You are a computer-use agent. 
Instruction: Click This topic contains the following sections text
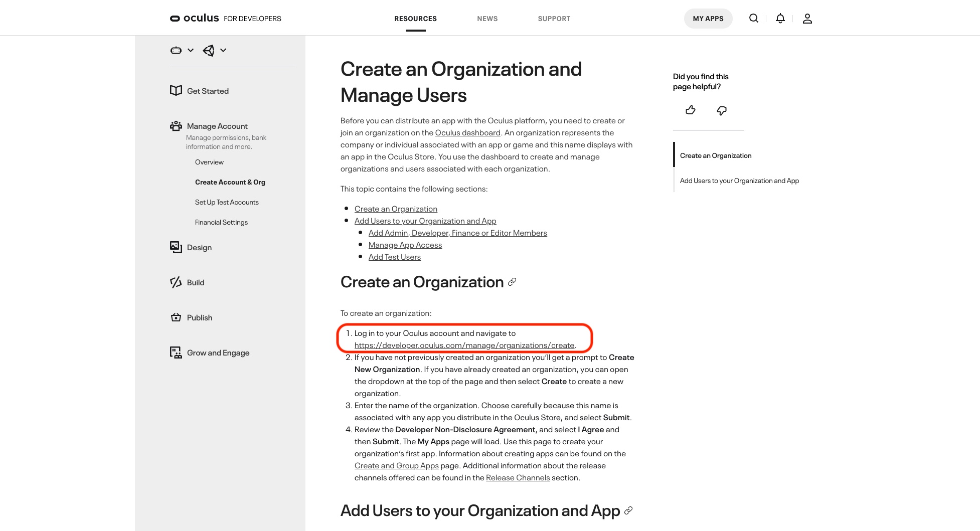click(x=414, y=189)
